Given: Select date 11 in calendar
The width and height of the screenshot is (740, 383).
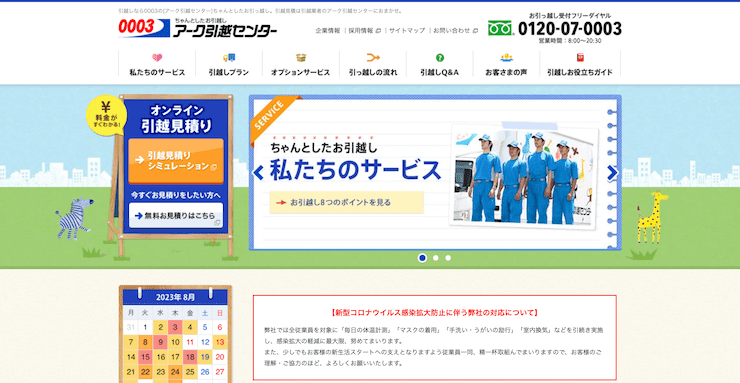Looking at the screenshot, I should 190,342.
